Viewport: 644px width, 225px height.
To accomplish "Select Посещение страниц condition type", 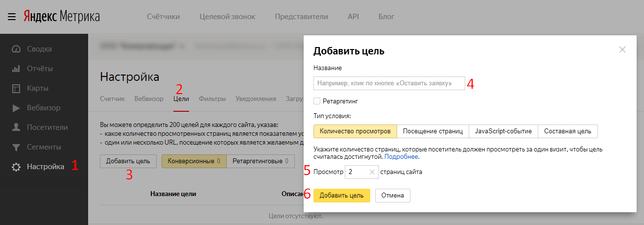I will 432,131.
